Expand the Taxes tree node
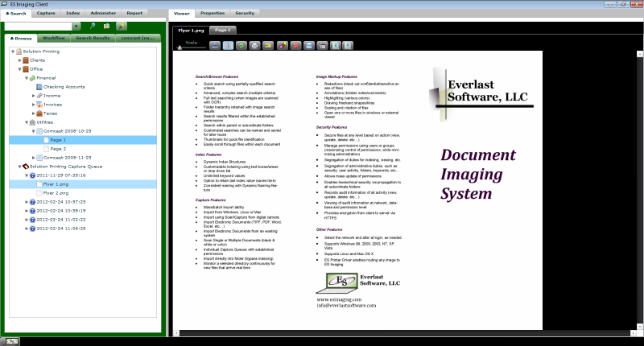The image size is (644, 346). click(x=34, y=113)
